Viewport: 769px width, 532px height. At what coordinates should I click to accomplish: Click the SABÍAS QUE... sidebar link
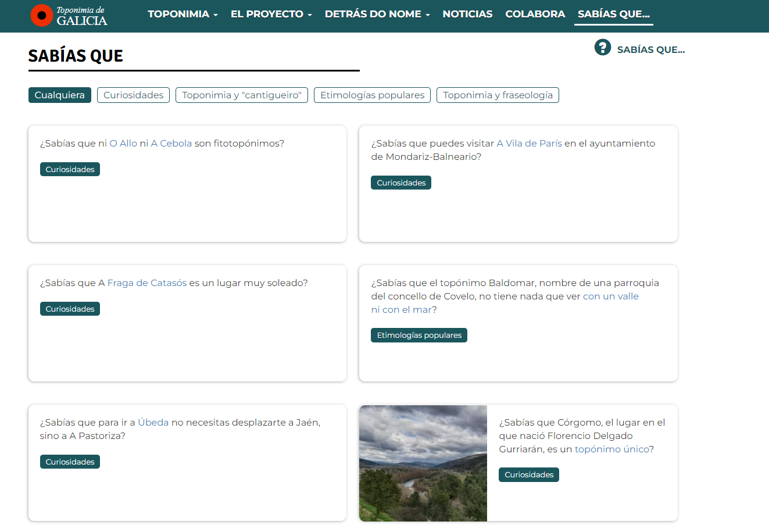pos(651,50)
